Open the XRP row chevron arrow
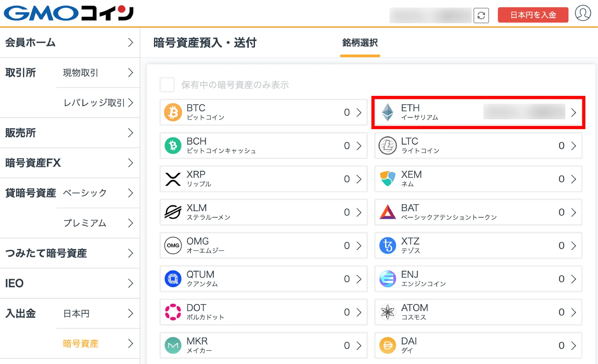The height and width of the screenshot is (364, 598). pyautogui.click(x=359, y=179)
